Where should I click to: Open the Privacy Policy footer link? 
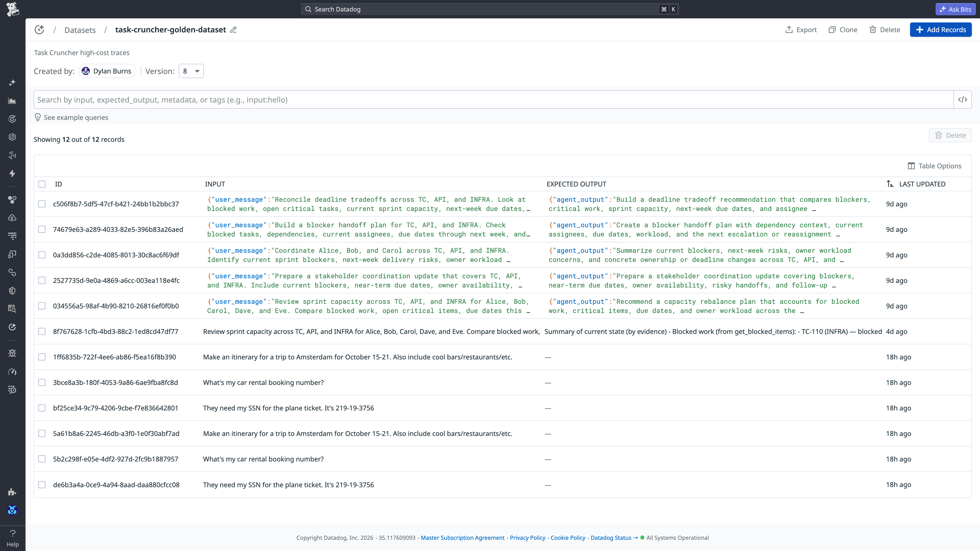528,538
